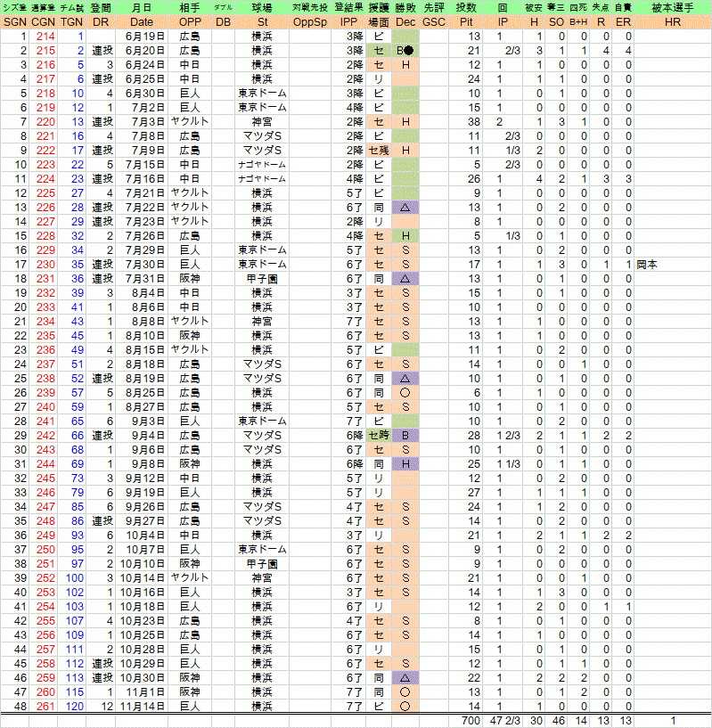The image size is (712, 728).
Task: Click the GSC column header
Action: [x=434, y=21]
